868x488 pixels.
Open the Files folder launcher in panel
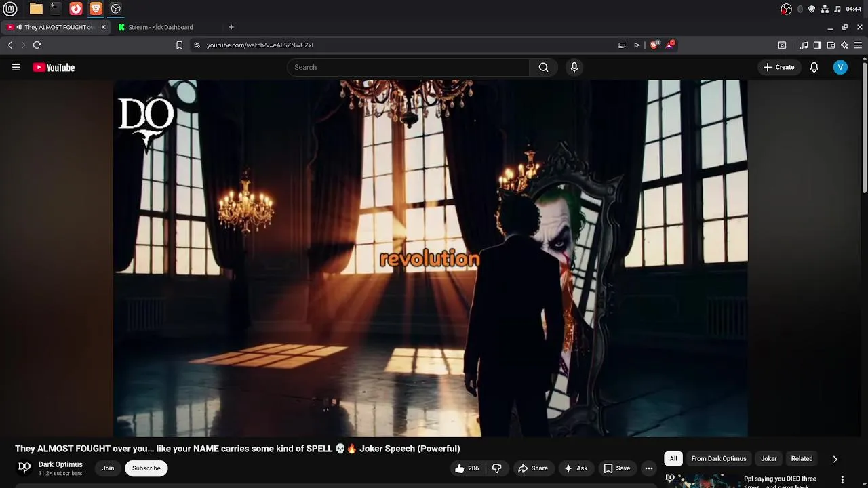[x=36, y=9]
